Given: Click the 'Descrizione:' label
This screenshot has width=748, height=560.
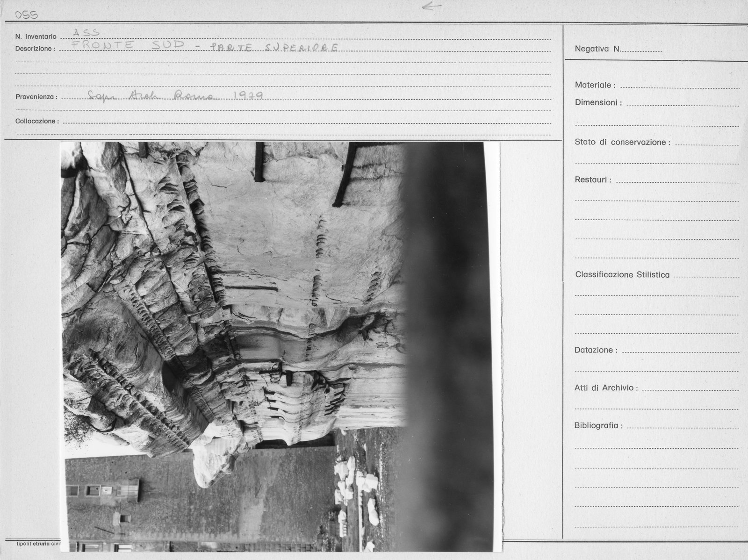Looking at the screenshot, I should coord(35,49).
